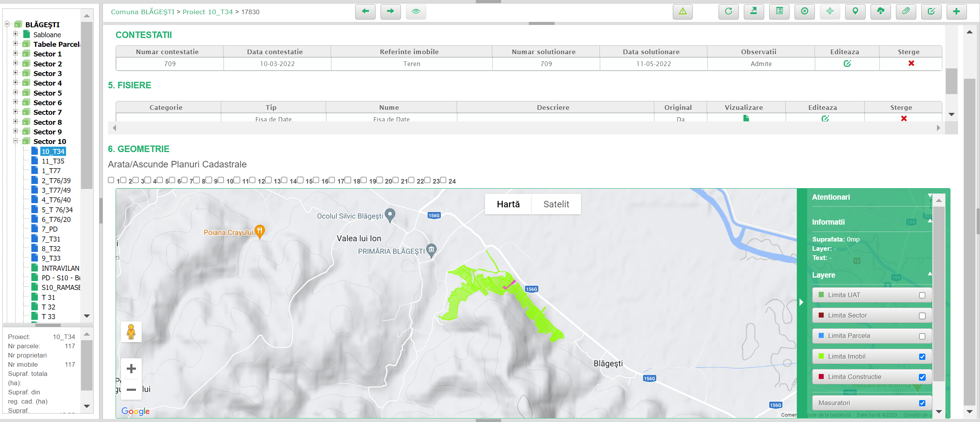980x422 pixels.
Task: Click the cloud download toolbar icon
Action: pyautogui.click(x=880, y=12)
